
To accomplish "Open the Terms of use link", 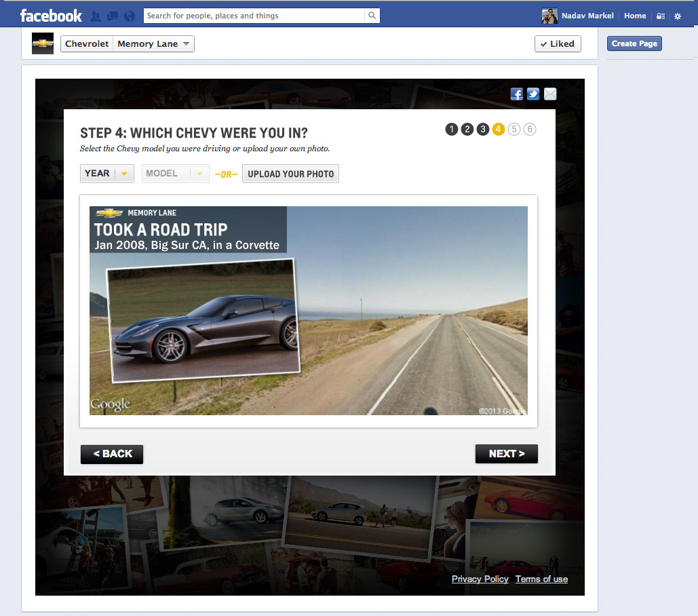I will point(541,579).
